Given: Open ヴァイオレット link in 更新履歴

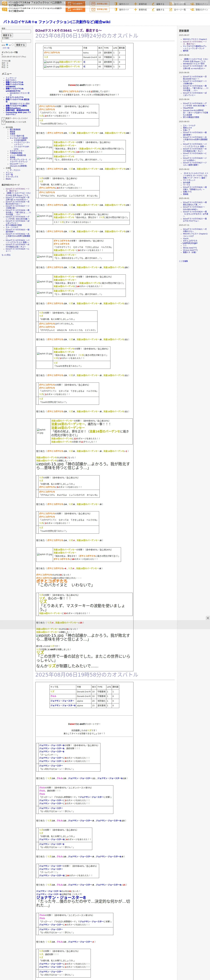Looking at the screenshot, I should (x=189, y=180).
